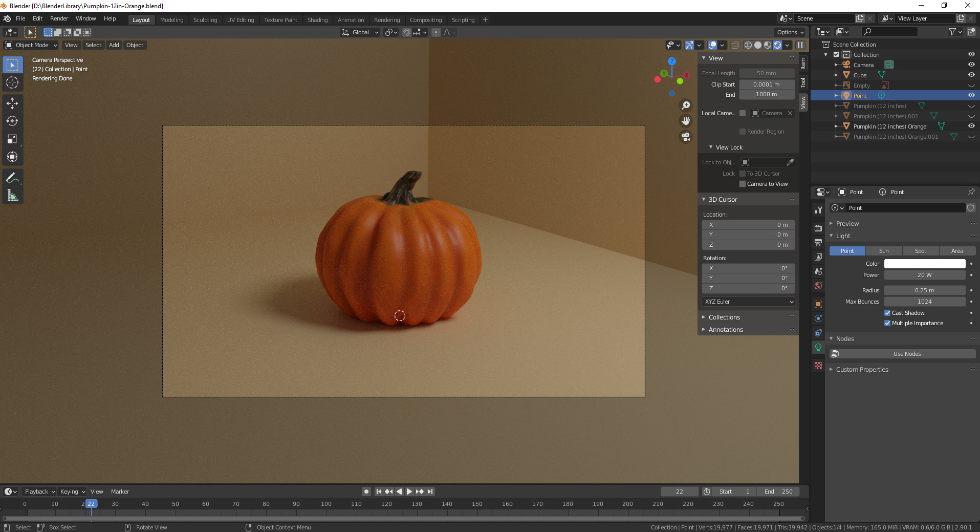The image size is (980, 532).
Task: Expand the Custom Properties panel
Action: tap(862, 370)
